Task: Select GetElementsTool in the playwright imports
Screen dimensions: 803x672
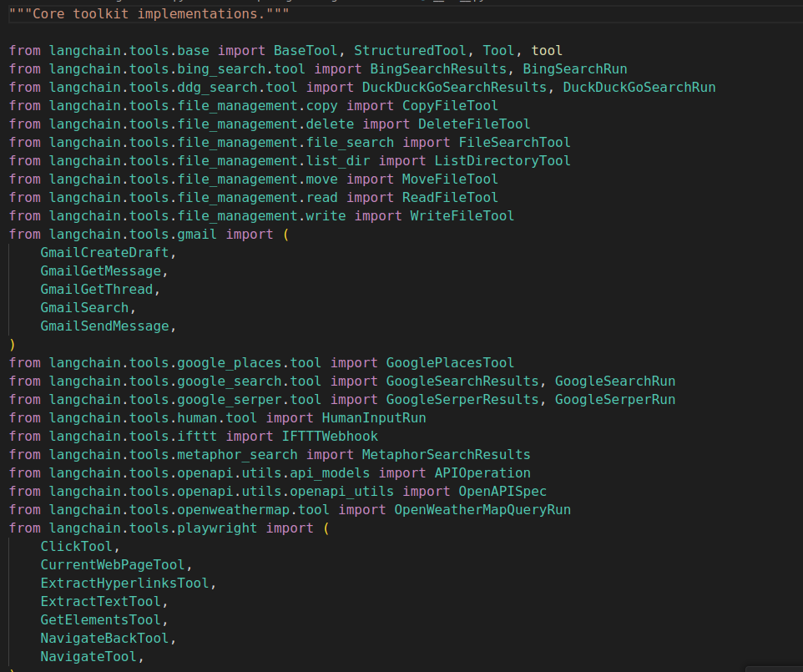Action: pyautogui.click(x=101, y=620)
